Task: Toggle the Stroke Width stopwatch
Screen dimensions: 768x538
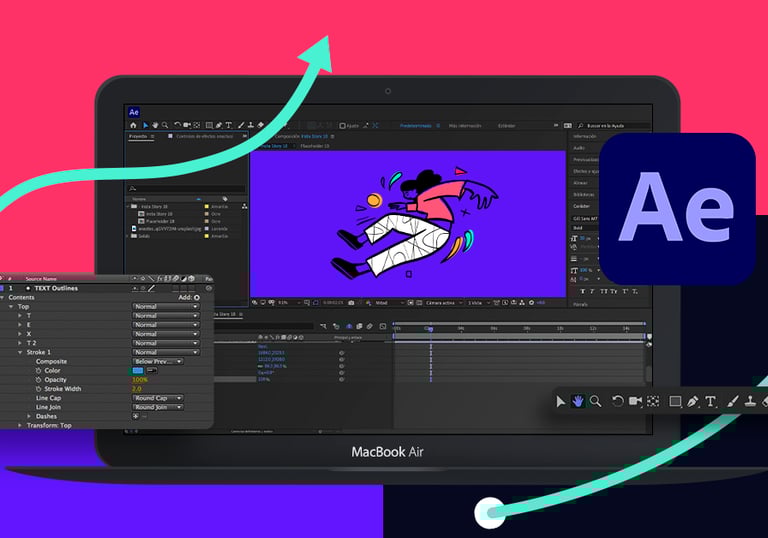Action: 38,389
